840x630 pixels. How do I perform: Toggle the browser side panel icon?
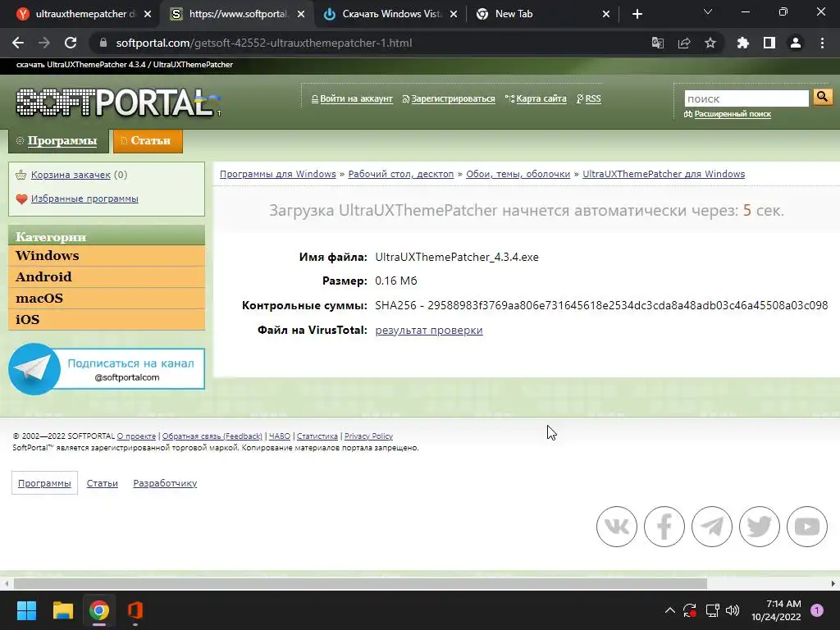point(769,43)
